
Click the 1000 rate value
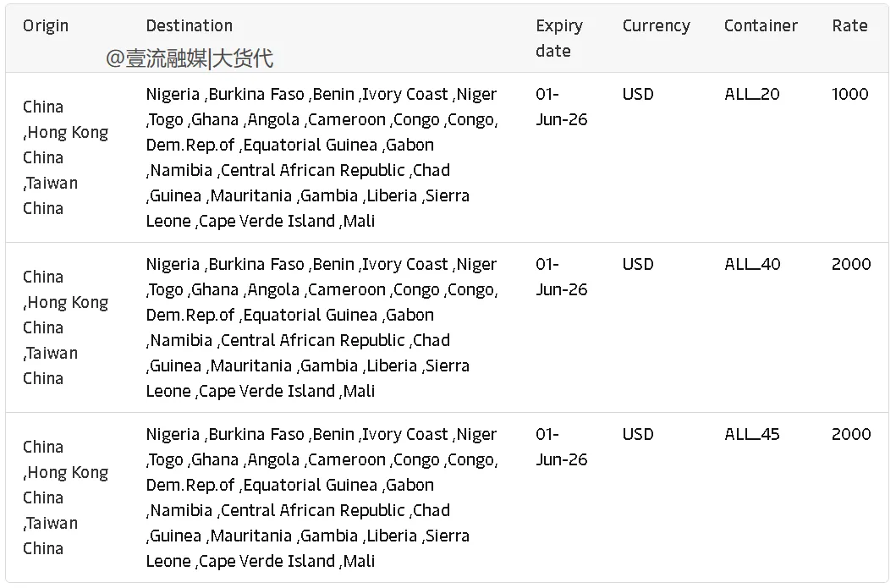pyautogui.click(x=849, y=94)
